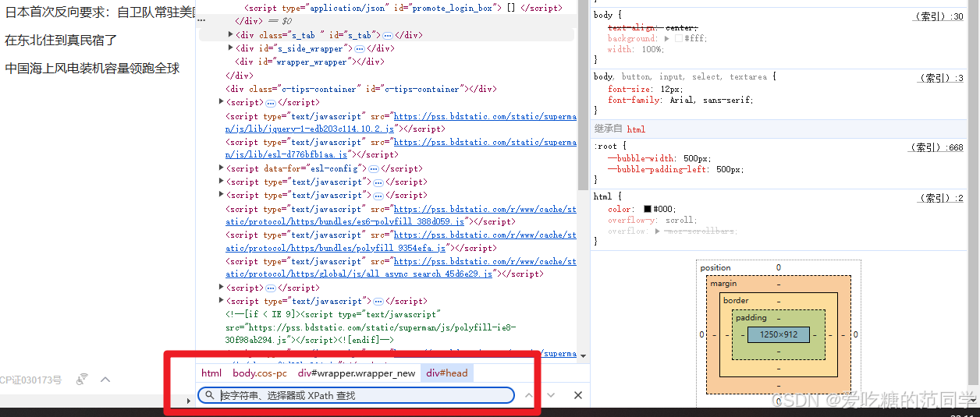
Task: Expand the background property value triangle
Action: pos(667,38)
